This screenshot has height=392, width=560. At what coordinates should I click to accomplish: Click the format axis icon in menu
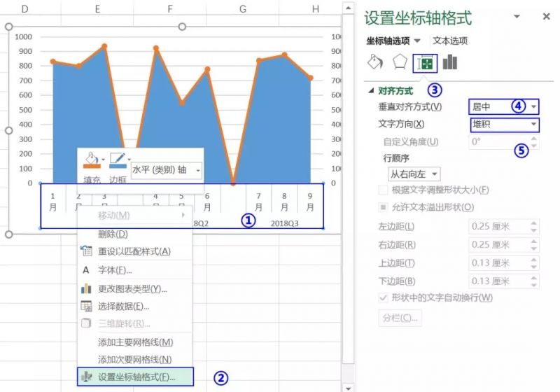pos(86,377)
